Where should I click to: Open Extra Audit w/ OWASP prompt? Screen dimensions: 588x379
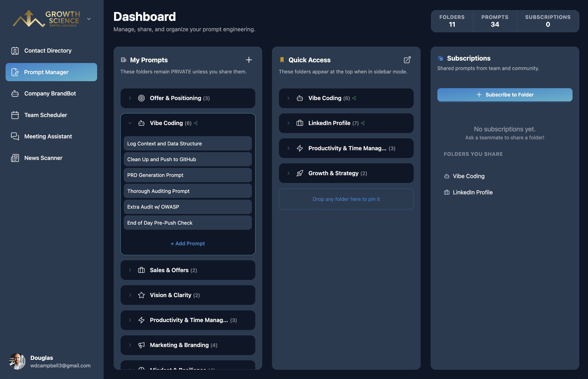[x=188, y=207]
